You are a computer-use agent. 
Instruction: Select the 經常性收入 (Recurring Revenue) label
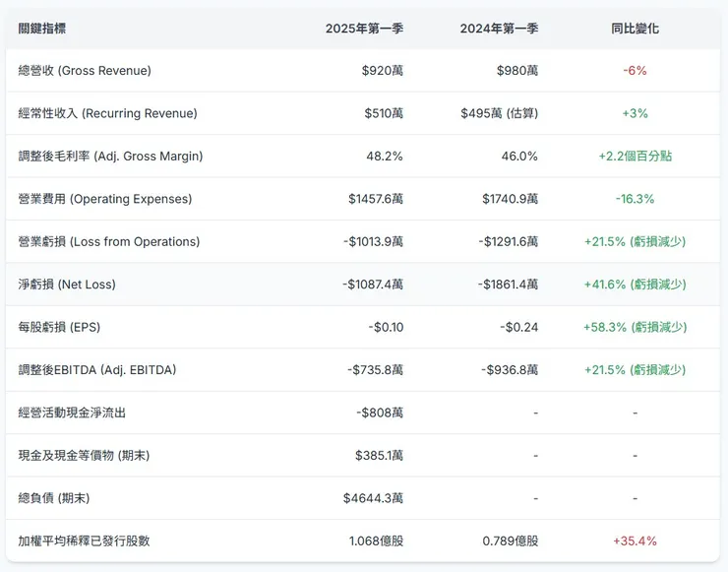107,113
